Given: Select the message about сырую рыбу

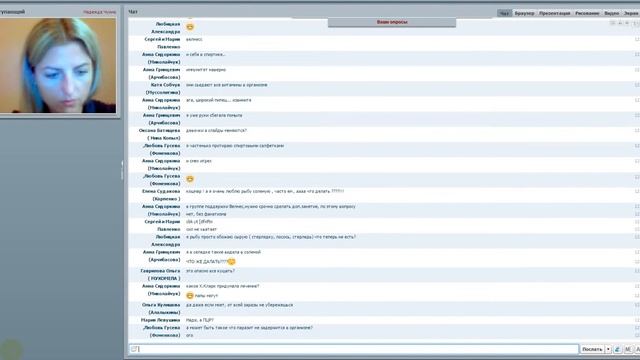Looking at the screenshot, I should pos(271,237).
